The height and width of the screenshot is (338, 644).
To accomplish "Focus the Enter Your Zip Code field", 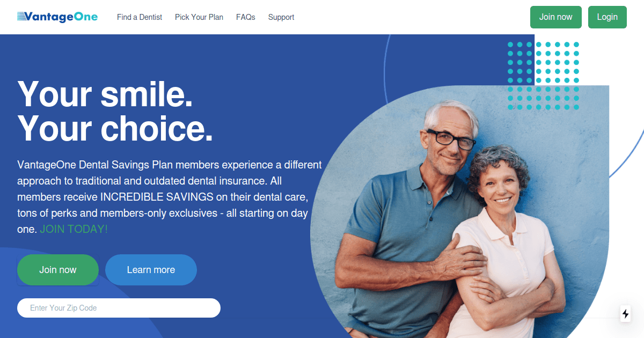I will click(119, 308).
